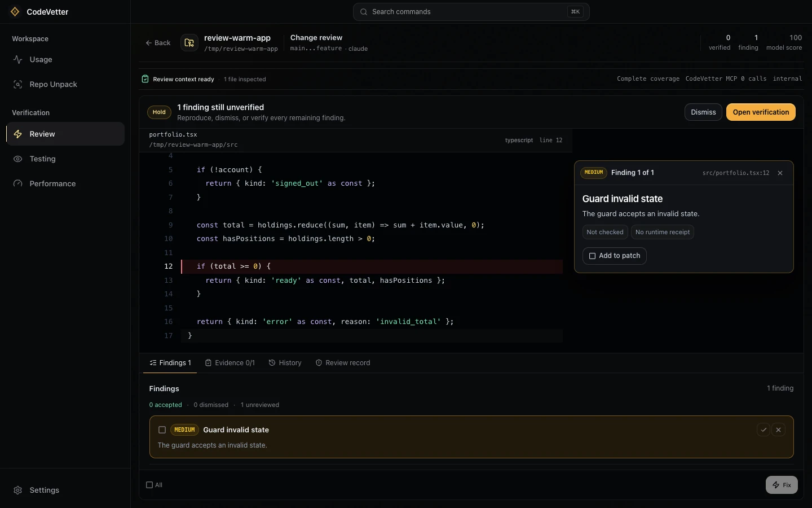Viewport: 812px width, 508px height.
Task: Open the Testing section
Action: 65,159
